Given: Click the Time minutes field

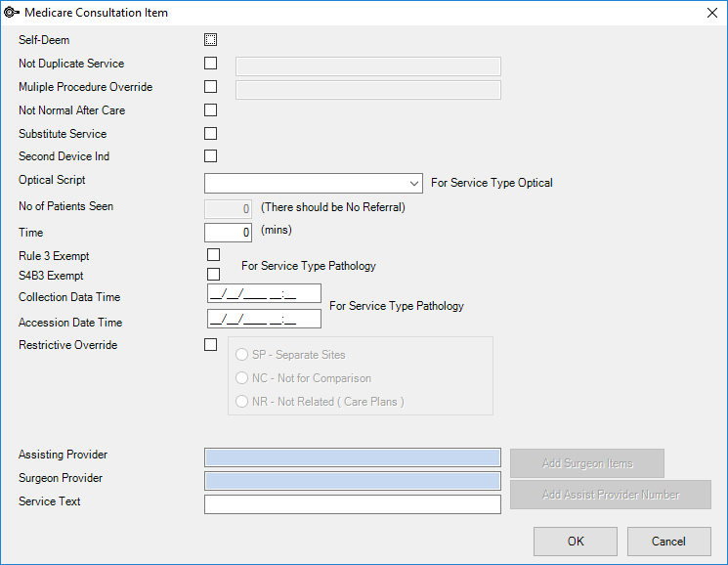Looking at the screenshot, I should point(228,233).
